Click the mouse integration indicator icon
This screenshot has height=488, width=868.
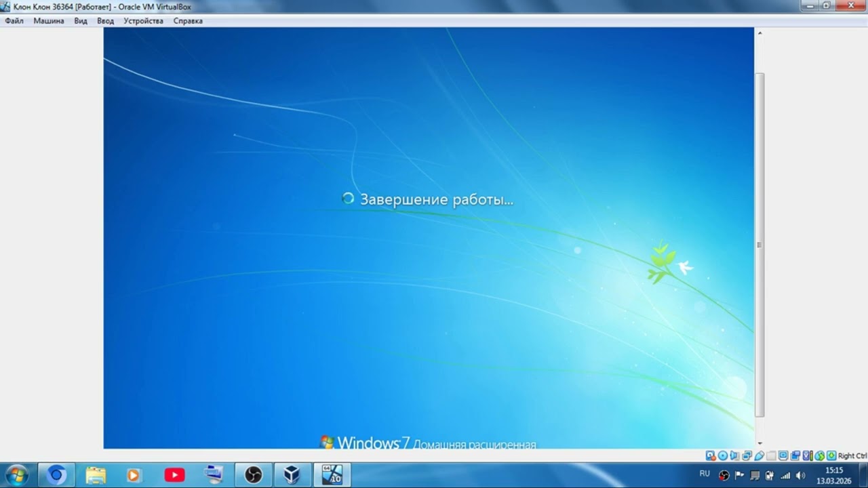[819, 455]
